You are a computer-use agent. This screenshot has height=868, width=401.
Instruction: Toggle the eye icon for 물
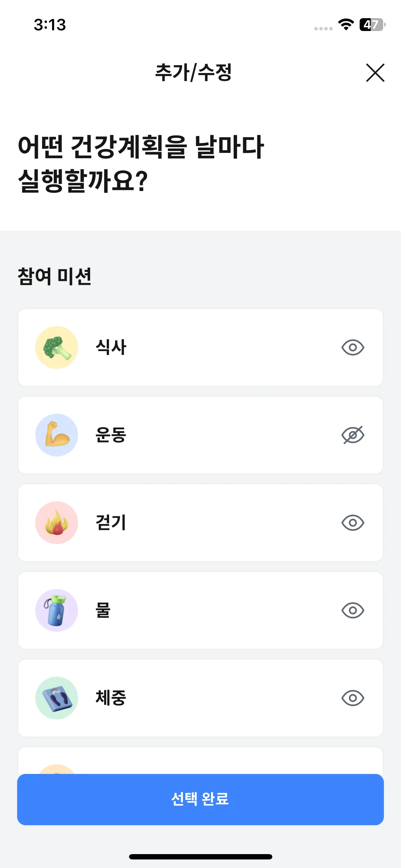(x=353, y=610)
